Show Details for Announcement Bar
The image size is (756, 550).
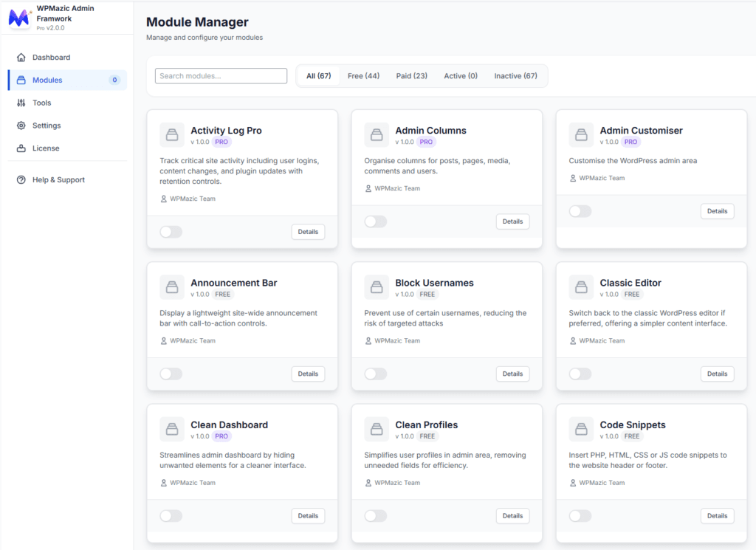308,374
